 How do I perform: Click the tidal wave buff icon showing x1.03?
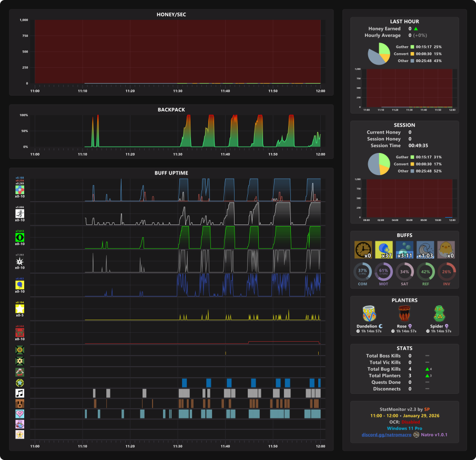click(426, 250)
